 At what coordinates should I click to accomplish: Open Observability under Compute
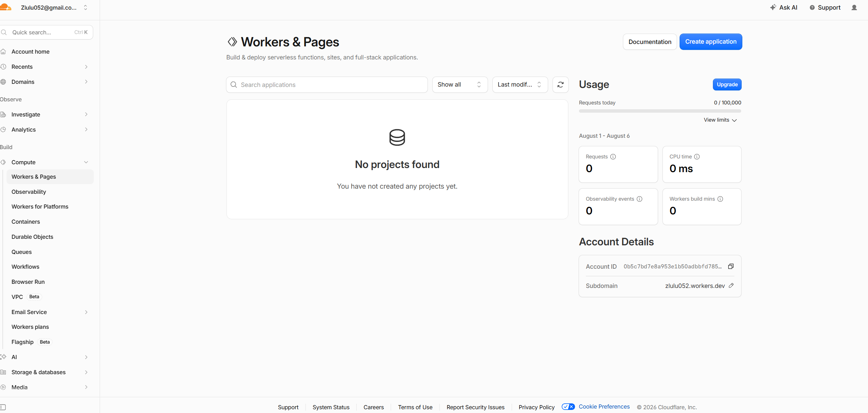(29, 192)
